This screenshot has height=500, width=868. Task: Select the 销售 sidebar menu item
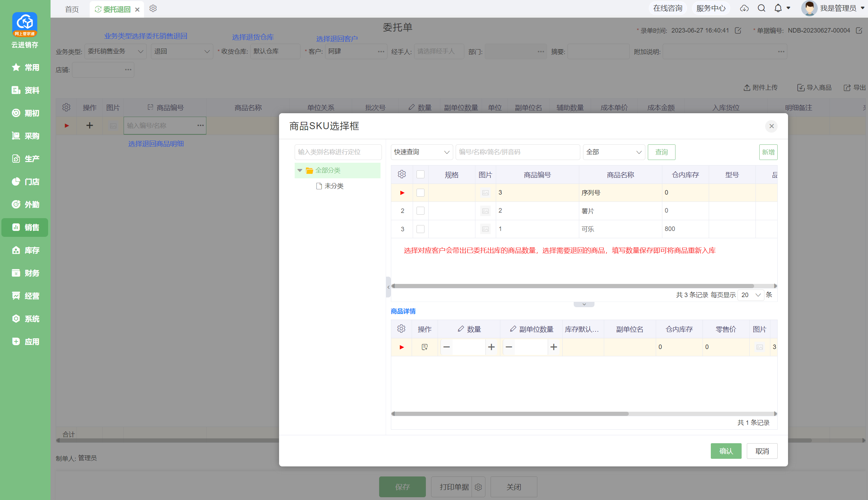(x=25, y=227)
